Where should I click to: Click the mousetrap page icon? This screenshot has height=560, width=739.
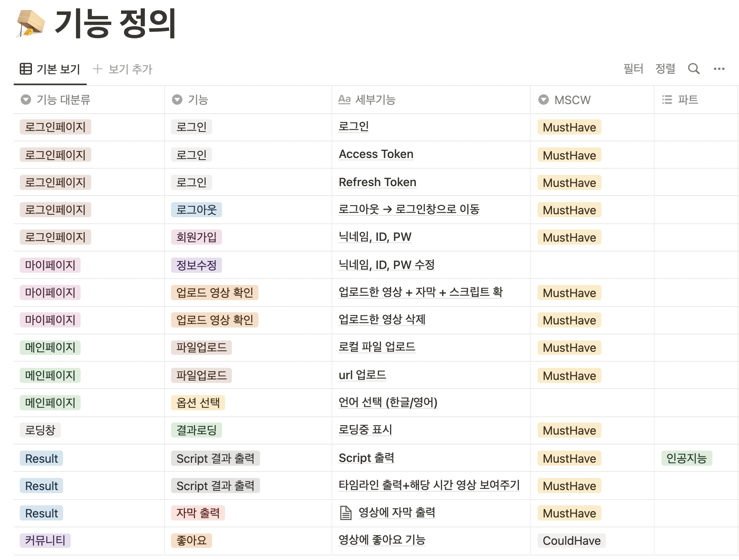point(30,24)
